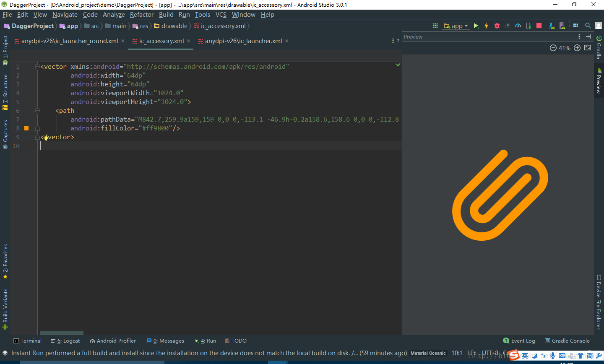Toggle the Gradle side panel
The image size is (604, 364).
[599, 47]
